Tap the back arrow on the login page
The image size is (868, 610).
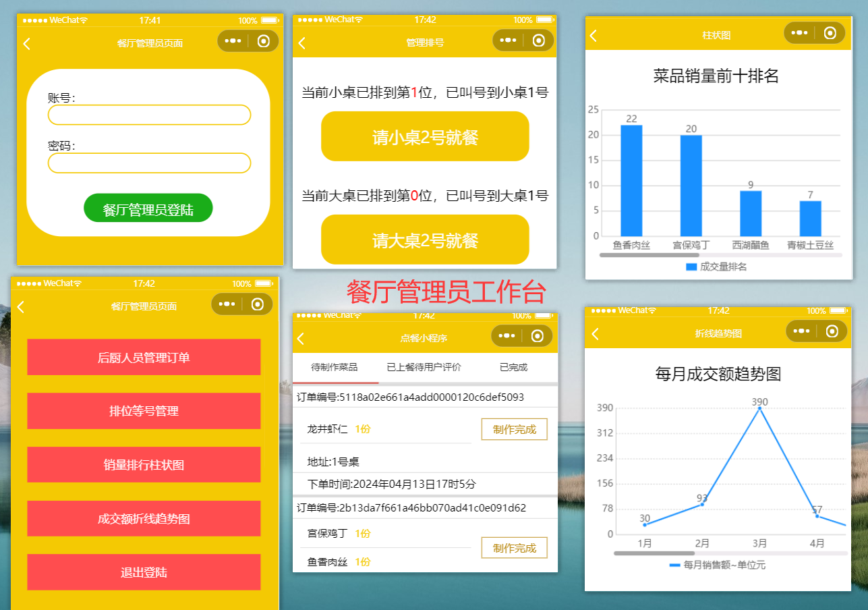(x=26, y=43)
